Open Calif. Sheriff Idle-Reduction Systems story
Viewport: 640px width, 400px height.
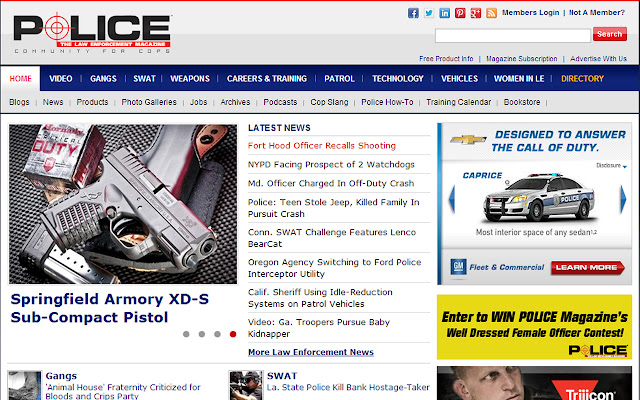[x=320, y=298]
